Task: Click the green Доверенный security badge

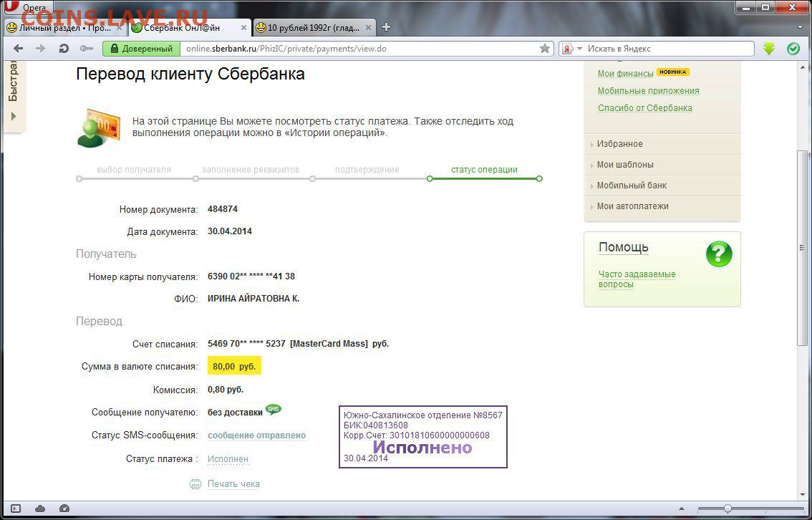Action: point(141,49)
